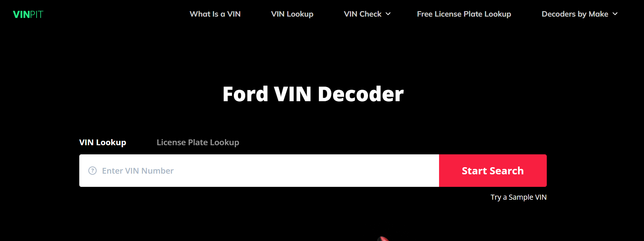Expand the VIN Check dropdown chevron

pos(388,14)
